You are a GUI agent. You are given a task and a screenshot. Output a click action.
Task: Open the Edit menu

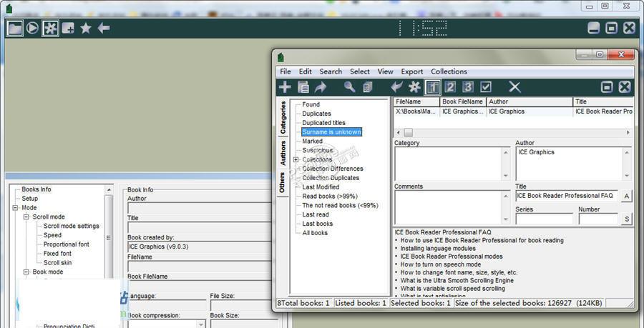305,71
